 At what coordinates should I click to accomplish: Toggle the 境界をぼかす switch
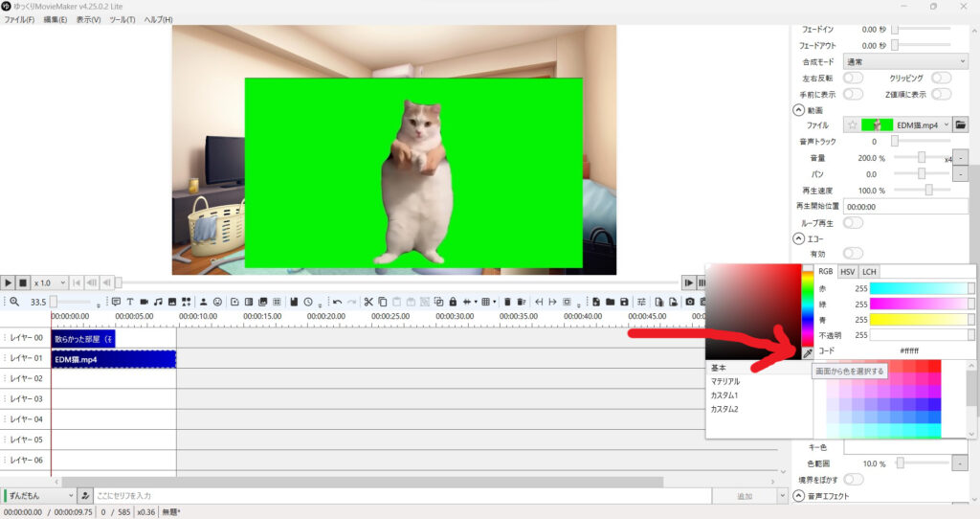[x=853, y=479]
